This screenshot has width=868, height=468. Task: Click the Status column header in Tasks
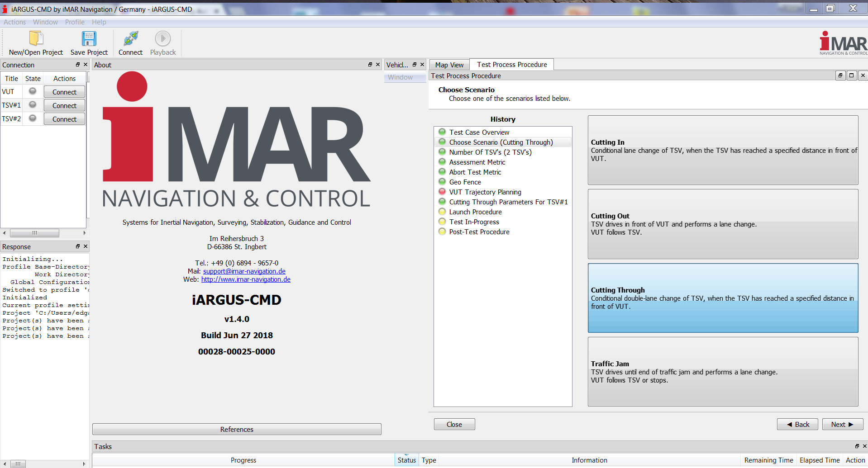tap(406, 460)
